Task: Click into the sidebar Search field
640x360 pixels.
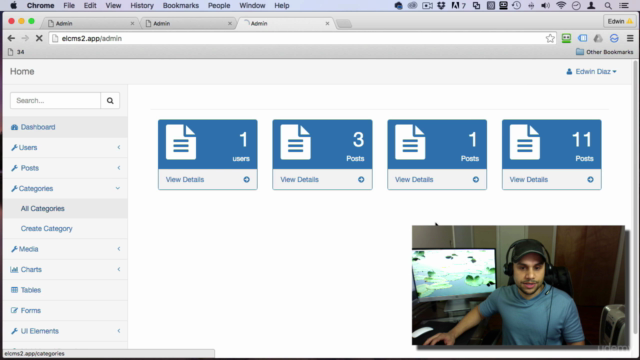Action: pyautogui.click(x=56, y=100)
